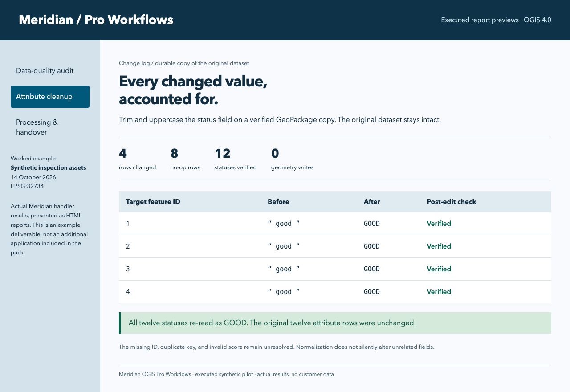The image size is (570, 392).
Task: Click the 4 rows changed statistic
Action: [137, 159]
